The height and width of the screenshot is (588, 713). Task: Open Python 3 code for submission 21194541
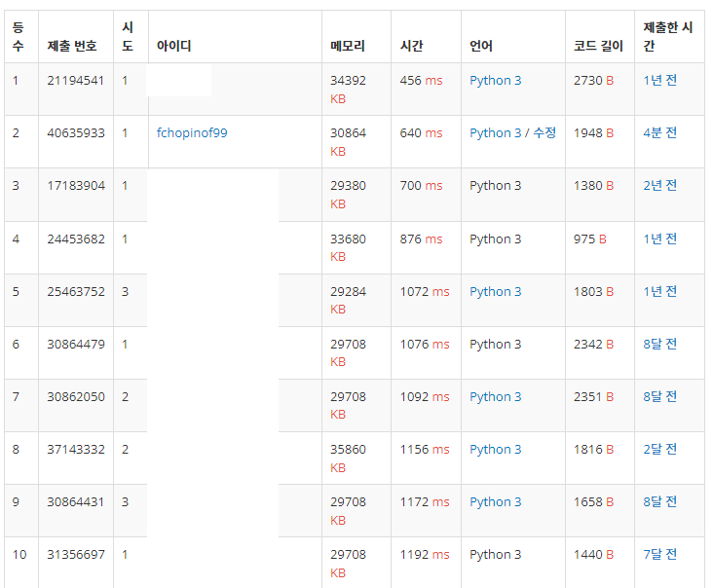[495, 81]
